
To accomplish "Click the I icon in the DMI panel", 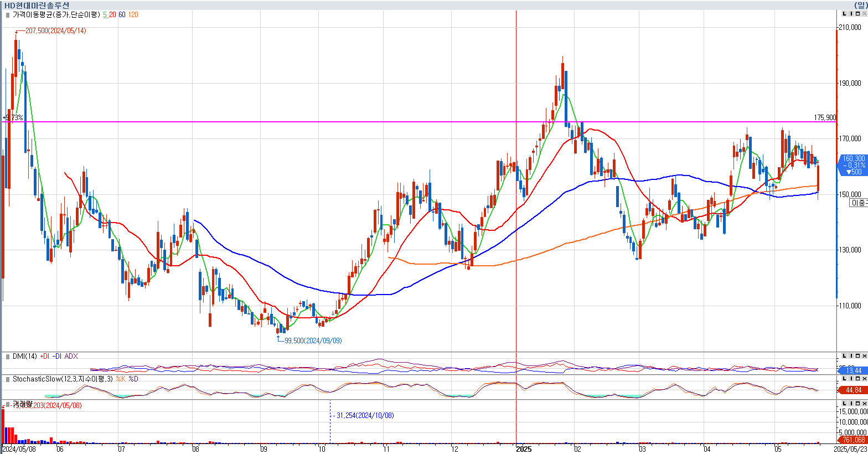I will 851,355.
